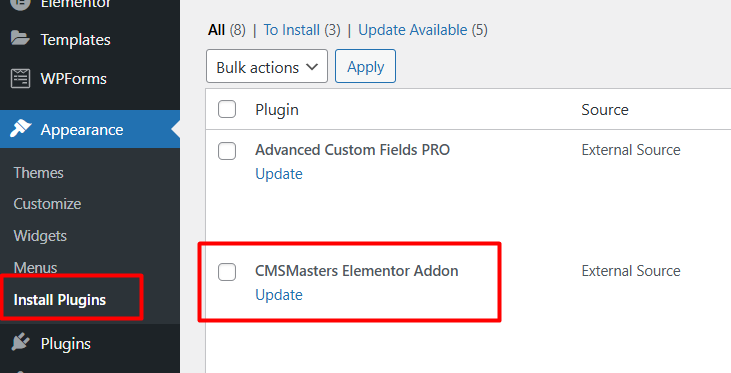Open Customize submenu item
Screen dimensions: 731x373
click(47, 204)
